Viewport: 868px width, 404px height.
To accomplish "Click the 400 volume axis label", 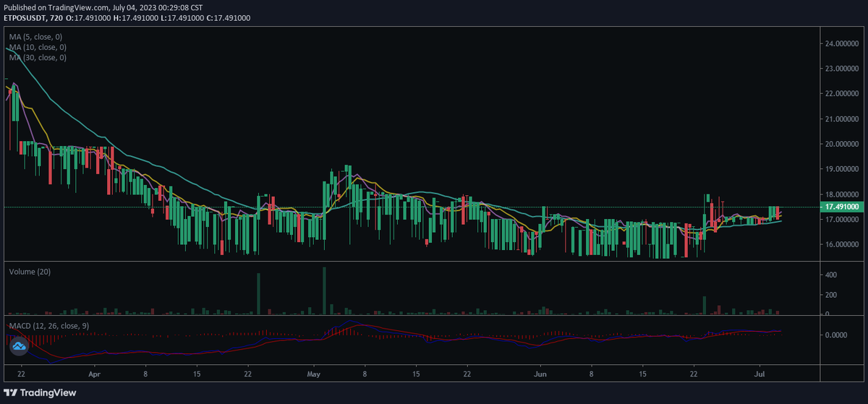I will coord(831,275).
